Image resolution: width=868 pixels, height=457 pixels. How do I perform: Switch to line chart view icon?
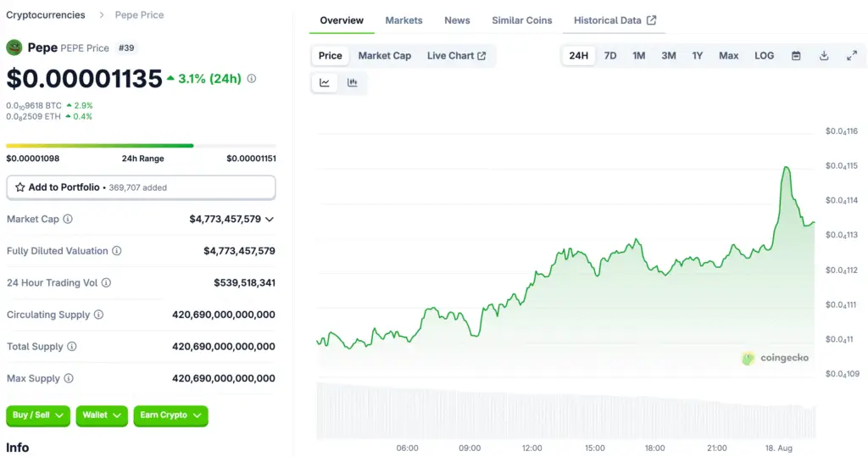(325, 82)
